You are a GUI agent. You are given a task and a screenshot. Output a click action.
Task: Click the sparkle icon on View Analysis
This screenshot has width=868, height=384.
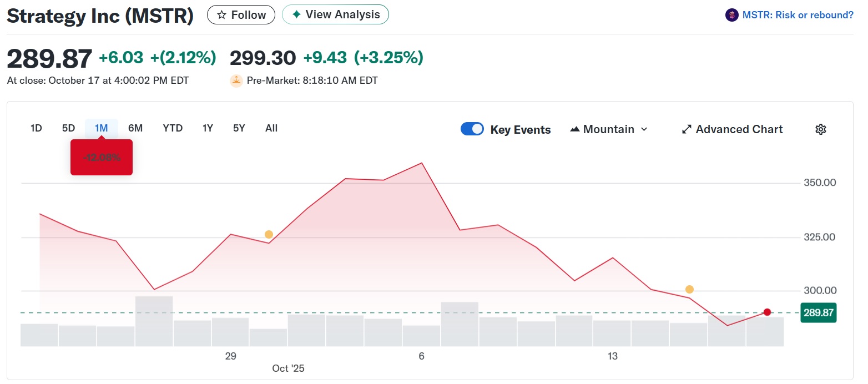click(x=296, y=14)
